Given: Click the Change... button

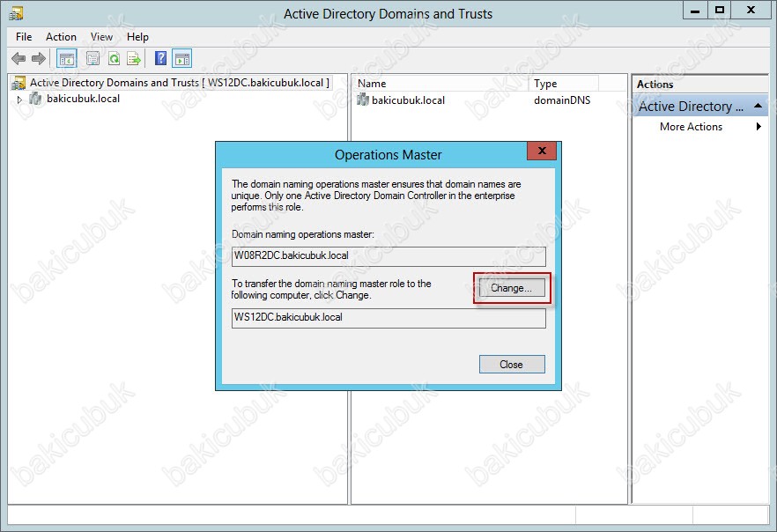Looking at the screenshot, I should point(511,288).
